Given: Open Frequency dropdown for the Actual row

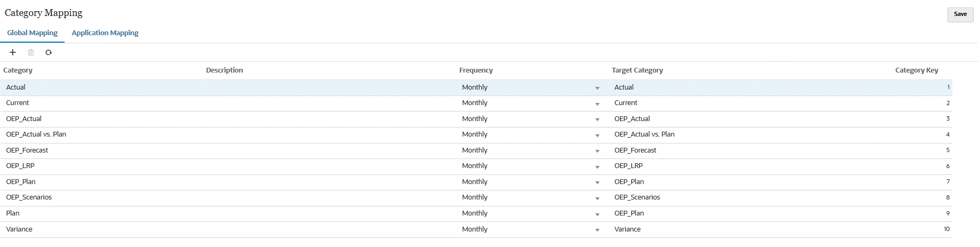Looking at the screenshot, I should pyautogui.click(x=597, y=88).
